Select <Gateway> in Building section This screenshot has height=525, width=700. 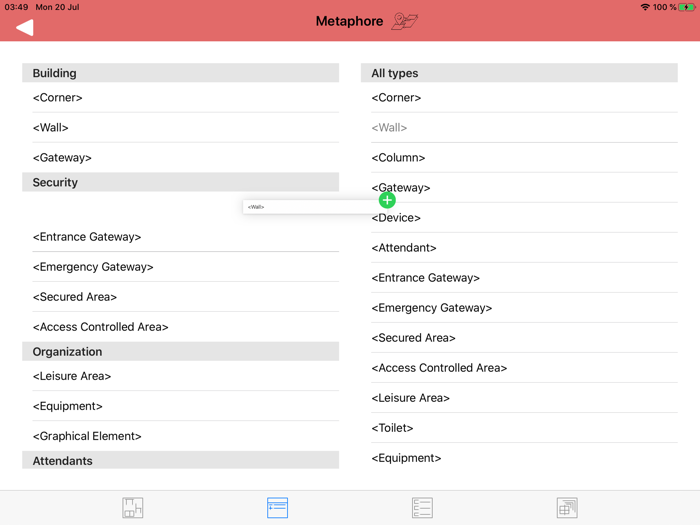(185, 158)
